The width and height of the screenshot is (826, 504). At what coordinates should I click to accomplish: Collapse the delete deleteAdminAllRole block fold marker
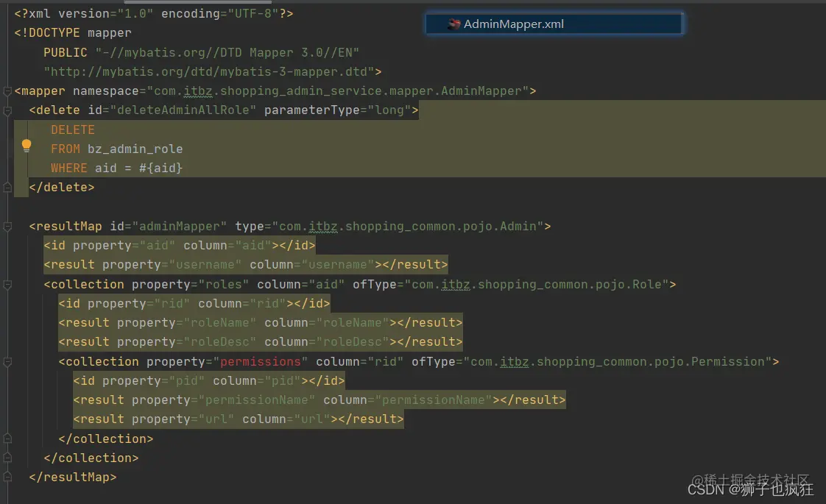(x=7, y=110)
